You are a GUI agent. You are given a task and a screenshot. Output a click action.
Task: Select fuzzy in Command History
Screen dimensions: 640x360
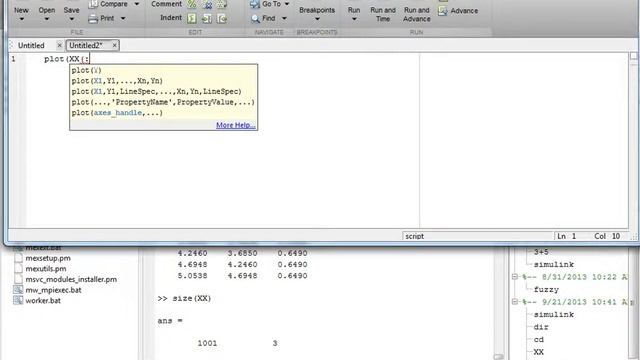click(546, 289)
